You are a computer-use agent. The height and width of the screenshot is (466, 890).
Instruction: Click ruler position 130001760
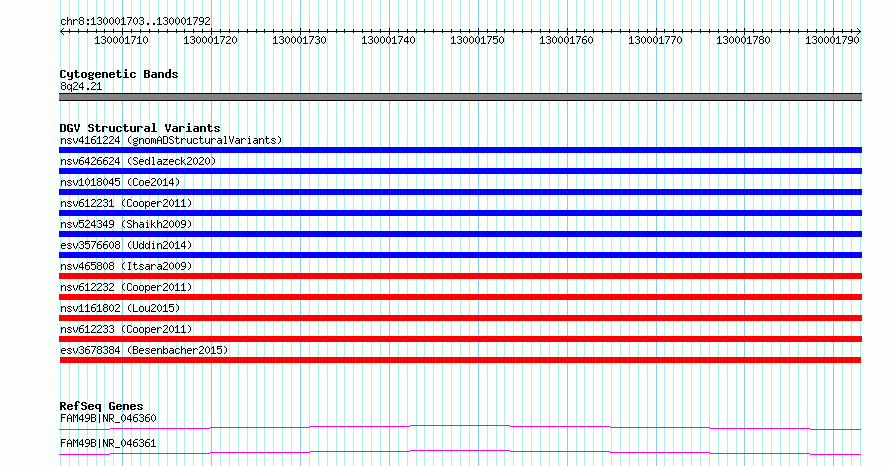[566, 40]
